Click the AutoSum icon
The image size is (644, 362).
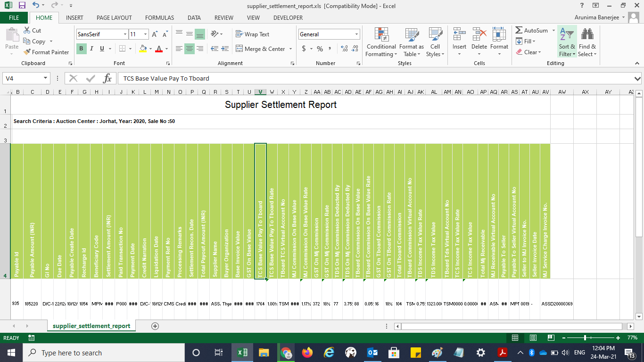519,31
